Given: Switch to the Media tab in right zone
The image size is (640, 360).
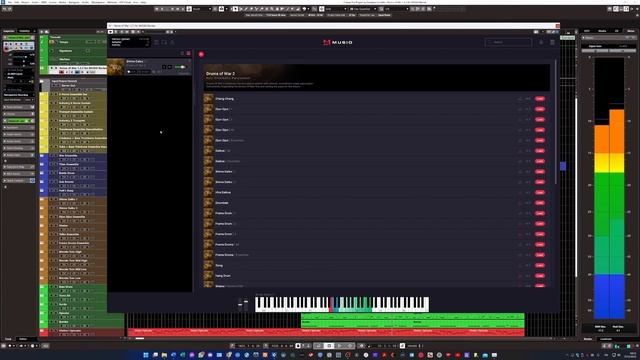Looking at the screenshot, I should coord(602,31).
